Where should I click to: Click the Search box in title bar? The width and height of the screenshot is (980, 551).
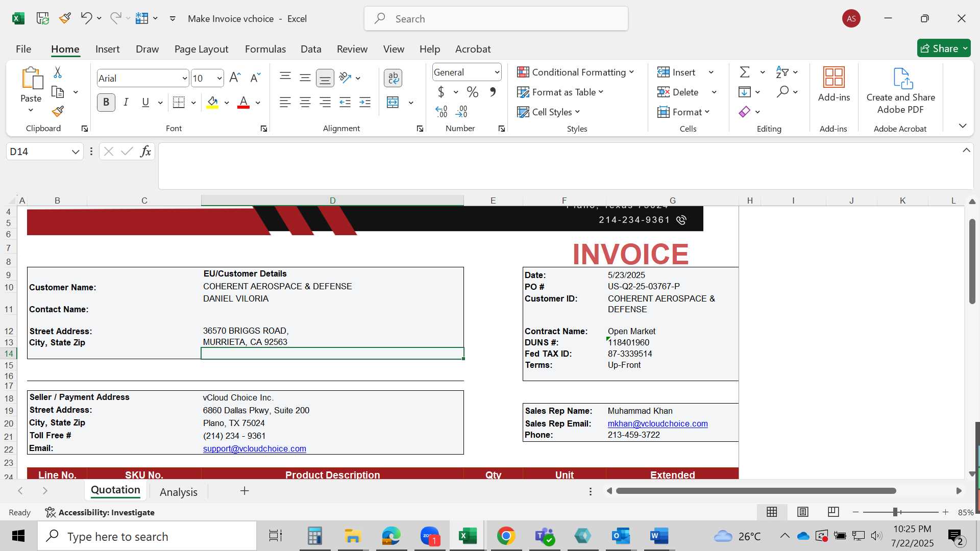496,19
